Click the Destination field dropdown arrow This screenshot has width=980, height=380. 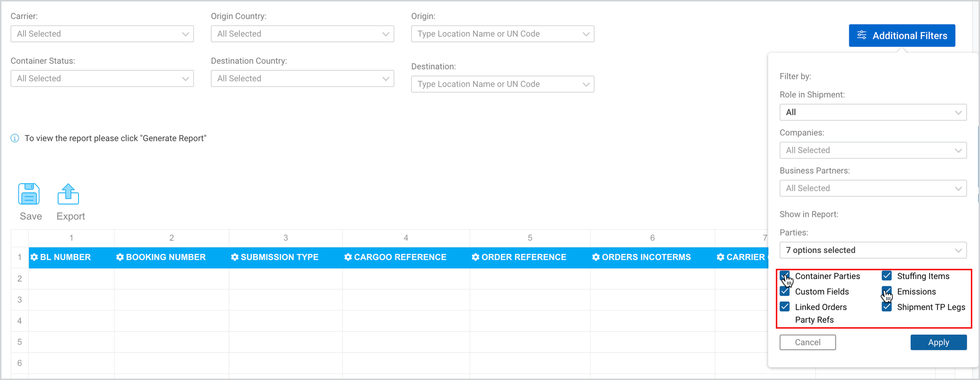pyautogui.click(x=586, y=85)
